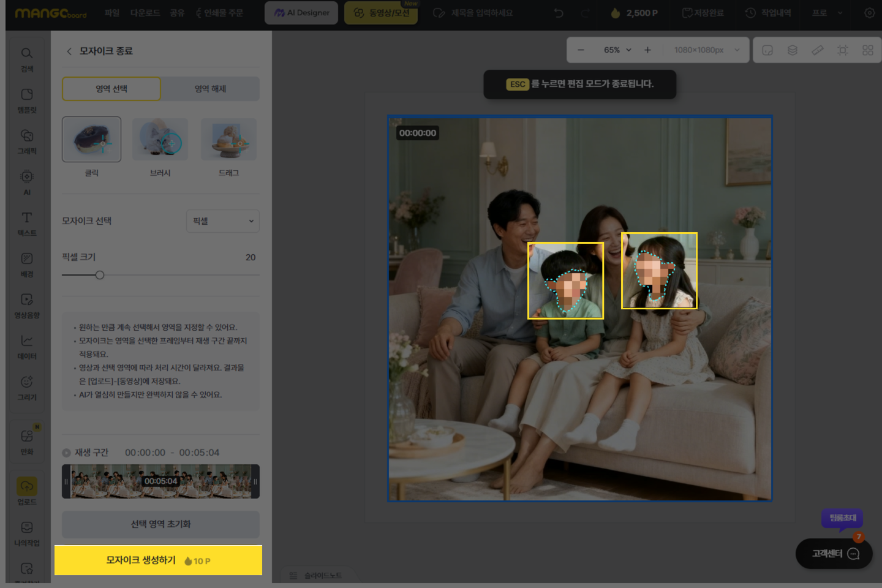
Task: Choose the 브러시 brush selection method
Action: [x=160, y=140]
